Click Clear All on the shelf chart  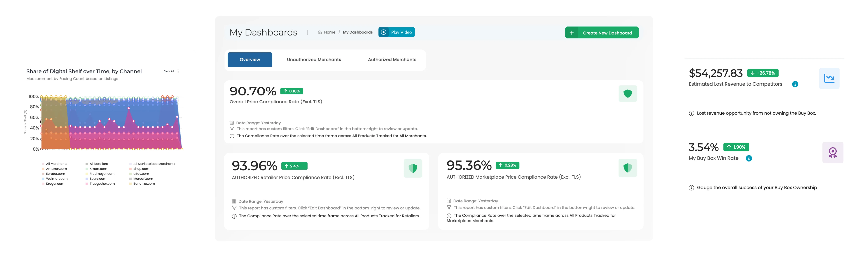(168, 71)
